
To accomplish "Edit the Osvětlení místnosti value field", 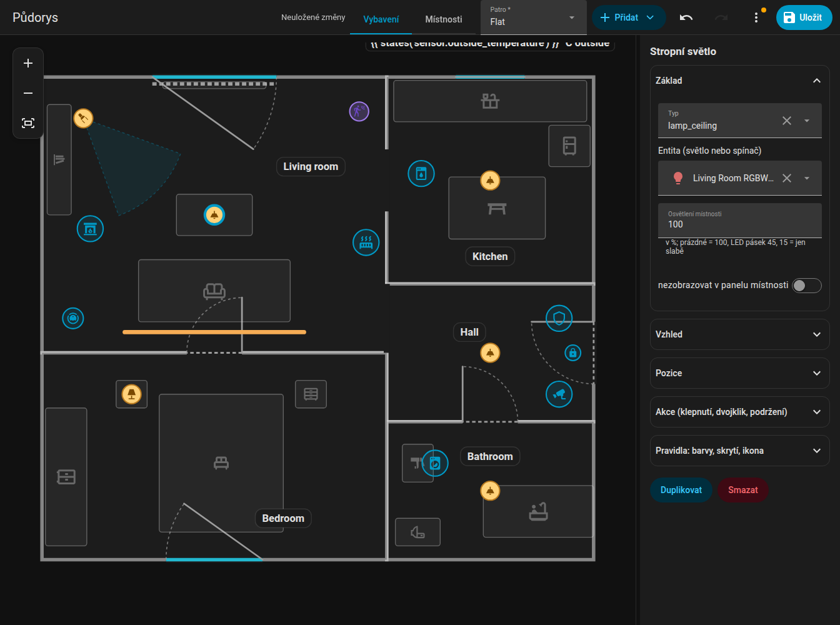I will (740, 221).
